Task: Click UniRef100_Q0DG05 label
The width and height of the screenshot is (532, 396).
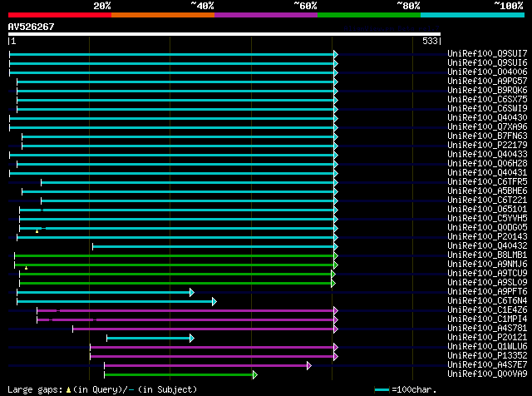Action: pos(487,228)
